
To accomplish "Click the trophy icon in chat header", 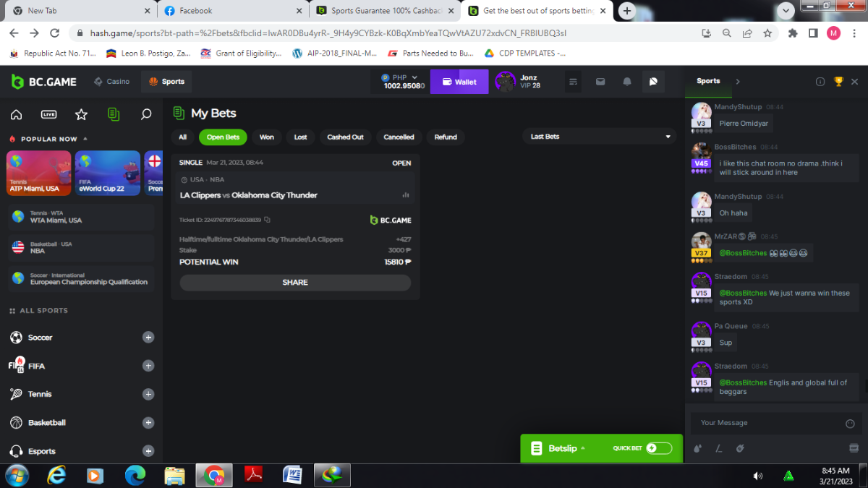I will click(x=838, y=82).
